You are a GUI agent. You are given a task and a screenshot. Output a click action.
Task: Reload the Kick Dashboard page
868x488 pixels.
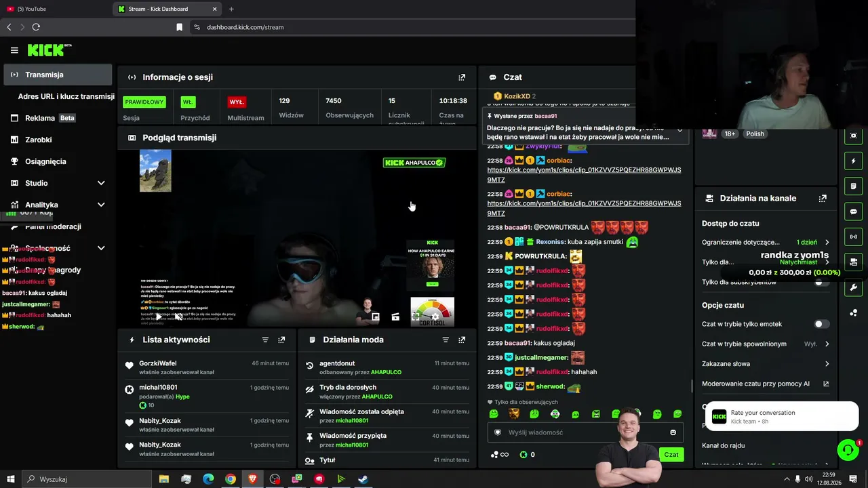[36, 27]
